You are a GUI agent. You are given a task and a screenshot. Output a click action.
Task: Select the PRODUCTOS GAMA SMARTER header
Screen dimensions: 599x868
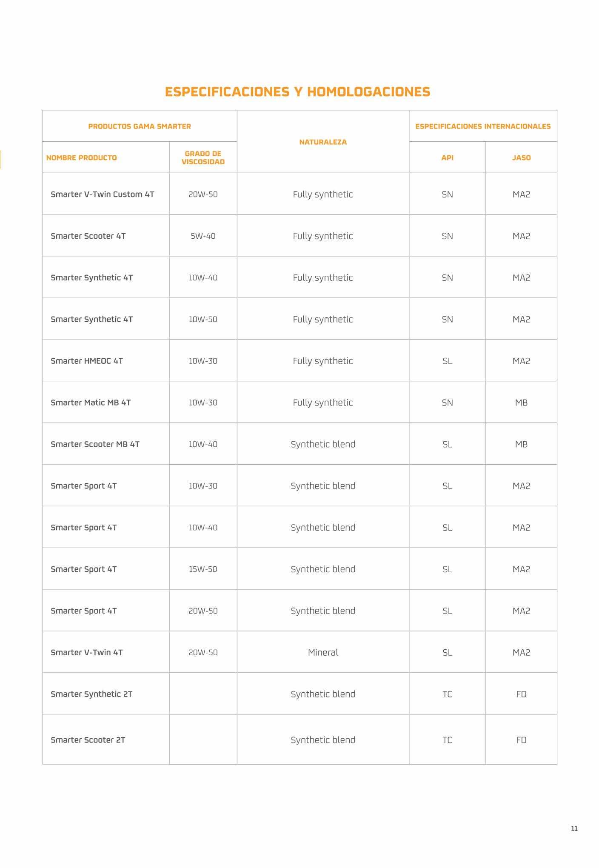140,126
